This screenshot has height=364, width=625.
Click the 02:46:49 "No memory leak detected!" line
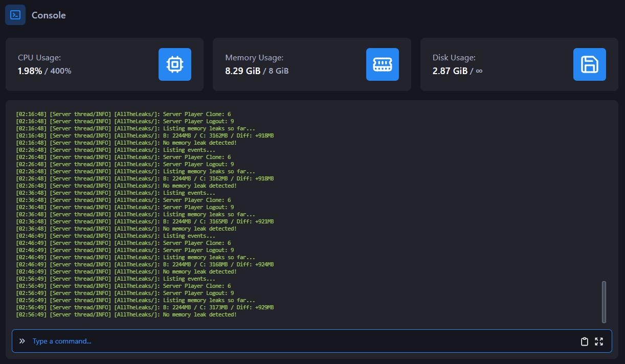click(126, 272)
